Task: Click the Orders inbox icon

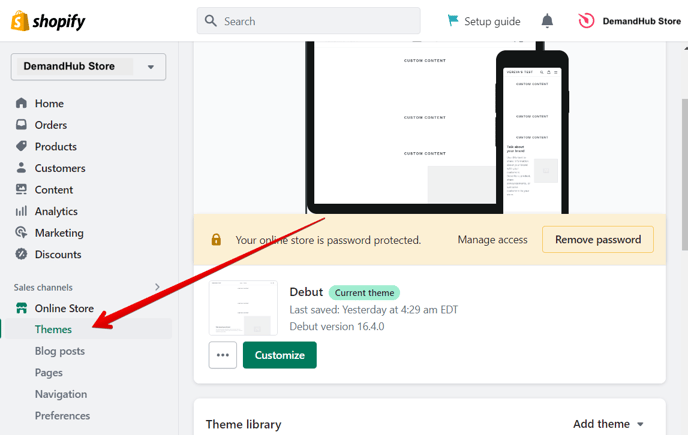Action: (21, 125)
